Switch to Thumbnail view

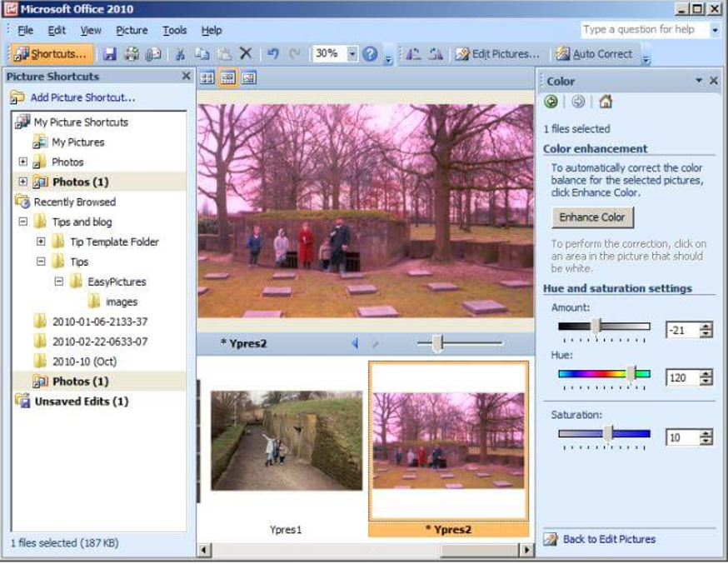coord(207,77)
